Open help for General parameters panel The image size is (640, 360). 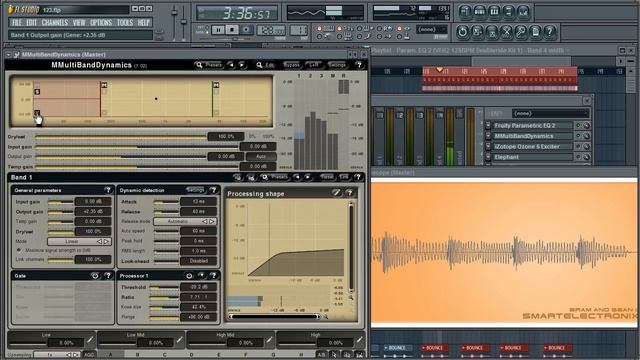point(108,190)
